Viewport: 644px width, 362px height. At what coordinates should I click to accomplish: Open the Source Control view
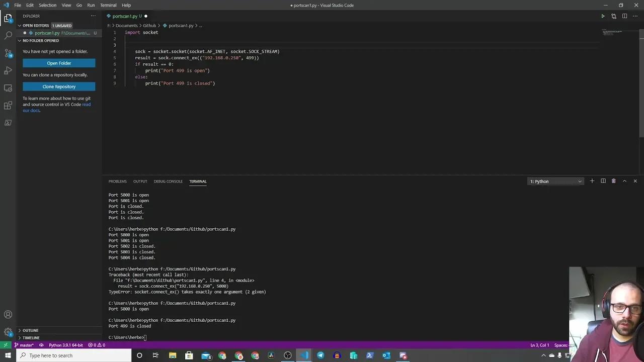point(8,52)
